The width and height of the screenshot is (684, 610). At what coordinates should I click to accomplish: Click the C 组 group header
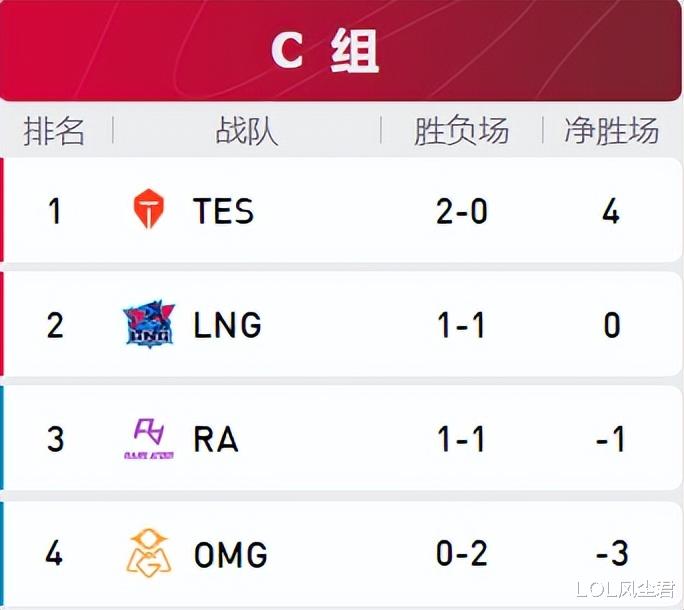(325, 51)
